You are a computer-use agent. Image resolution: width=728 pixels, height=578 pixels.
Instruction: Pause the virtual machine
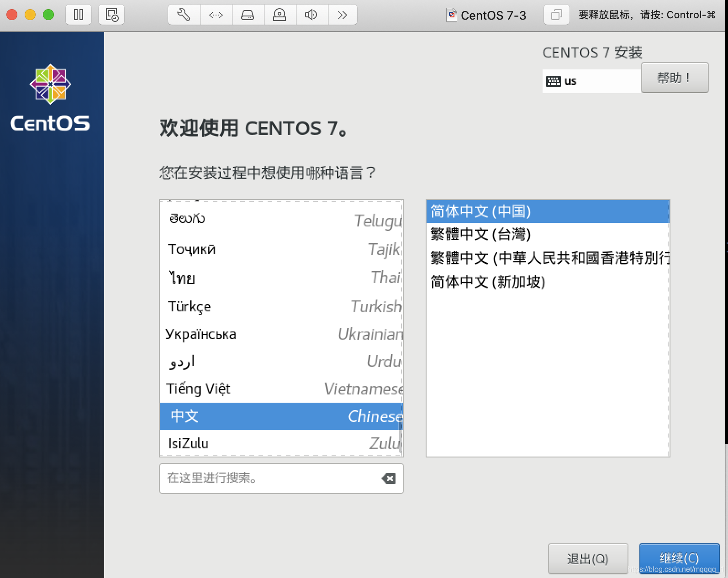click(79, 15)
